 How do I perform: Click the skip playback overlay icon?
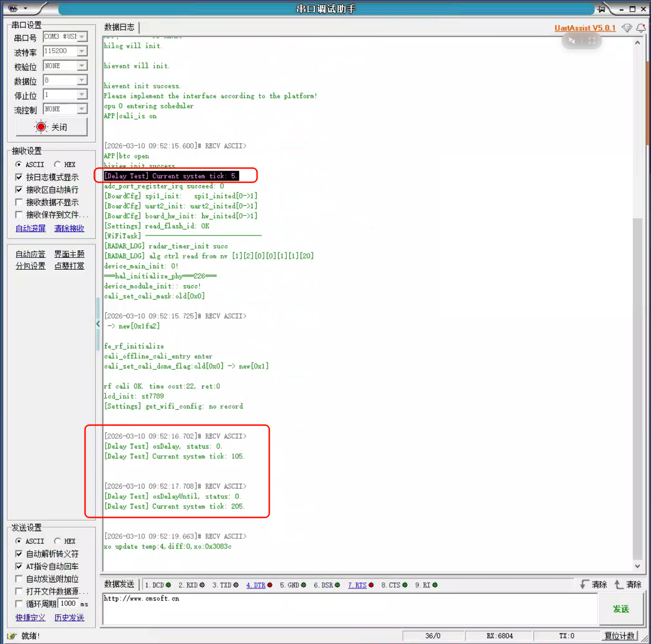click(572, 41)
